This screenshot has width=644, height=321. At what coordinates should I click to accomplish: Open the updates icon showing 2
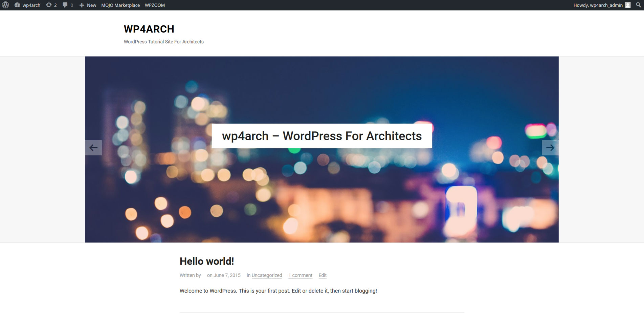tap(49, 5)
